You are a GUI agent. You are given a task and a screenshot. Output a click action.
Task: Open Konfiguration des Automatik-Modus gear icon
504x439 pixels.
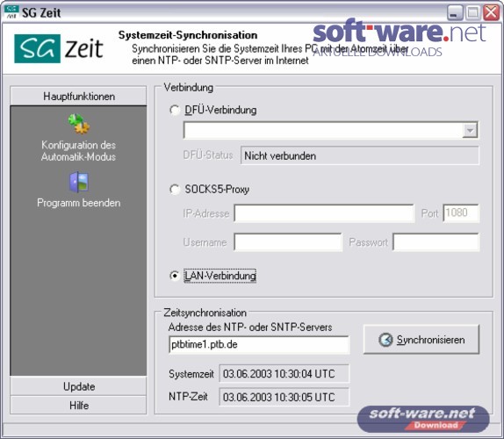click(79, 124)
